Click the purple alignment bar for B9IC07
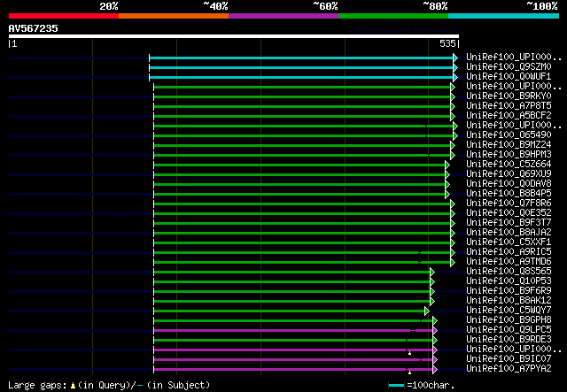The width and height of the screenshot is (567, 392). point(293,360)
